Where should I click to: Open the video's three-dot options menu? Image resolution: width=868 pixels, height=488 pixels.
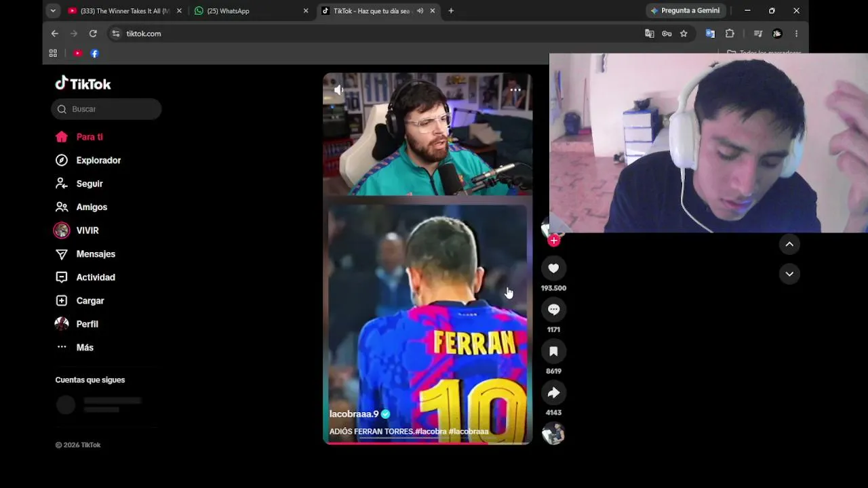click(515, 89)
